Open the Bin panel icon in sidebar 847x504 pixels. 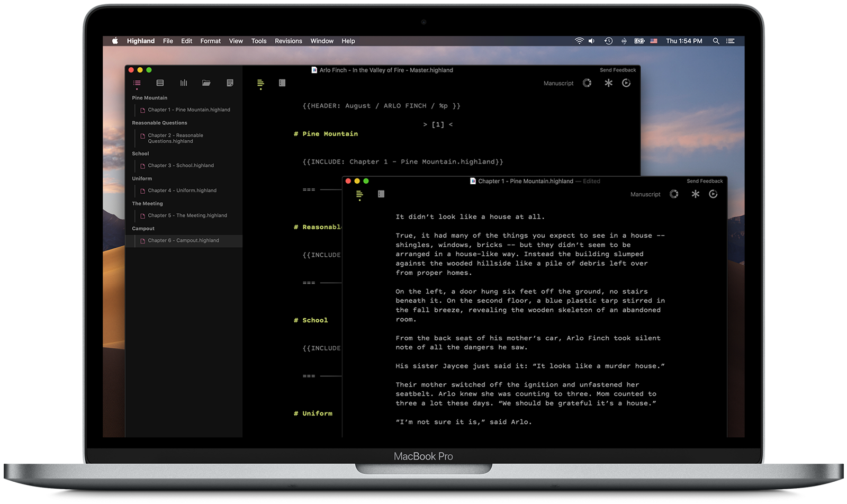[160, 83]
